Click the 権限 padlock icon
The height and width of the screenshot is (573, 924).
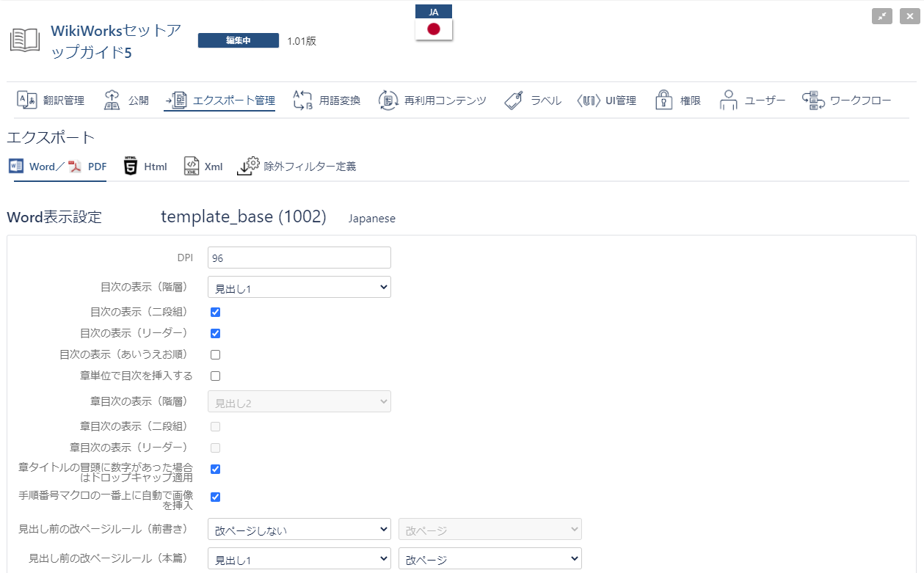click(x=664, y=101)
